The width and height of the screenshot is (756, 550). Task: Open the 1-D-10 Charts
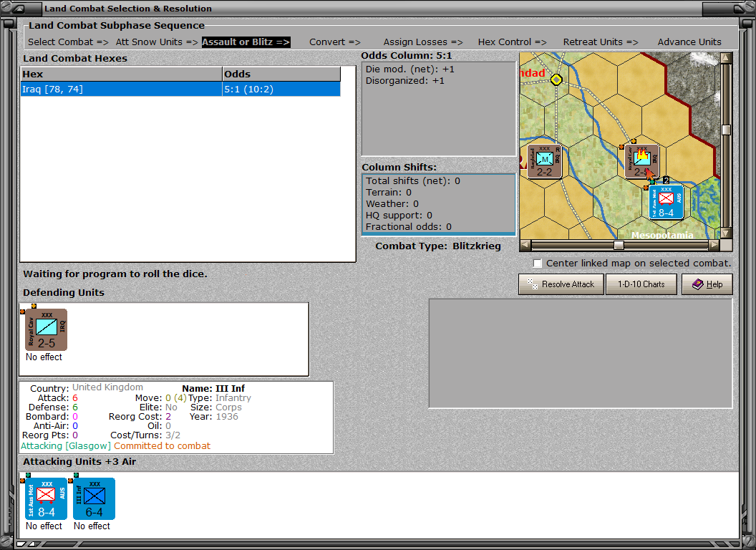point(641,284)
